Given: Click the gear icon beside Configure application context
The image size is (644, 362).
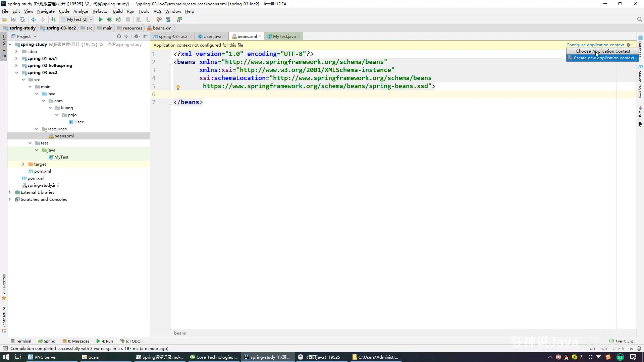Looking at the screenshot, I should tap(630, 45).
